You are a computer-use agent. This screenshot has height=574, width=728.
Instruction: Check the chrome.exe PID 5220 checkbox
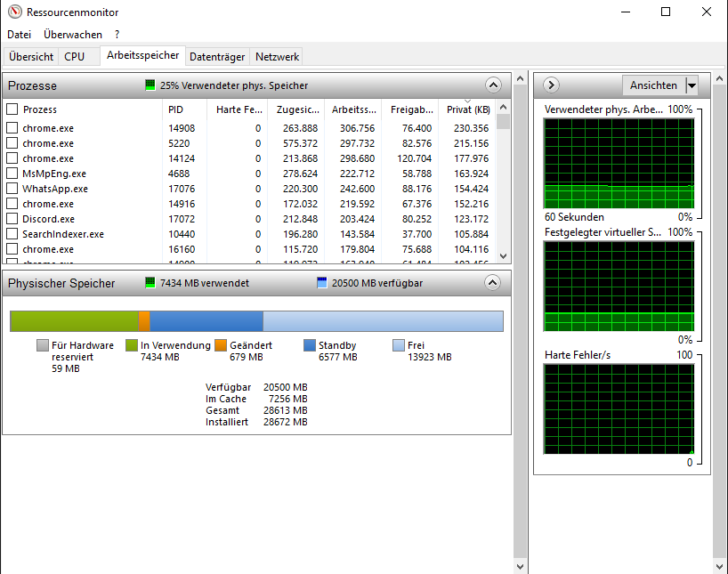(12, 143)
